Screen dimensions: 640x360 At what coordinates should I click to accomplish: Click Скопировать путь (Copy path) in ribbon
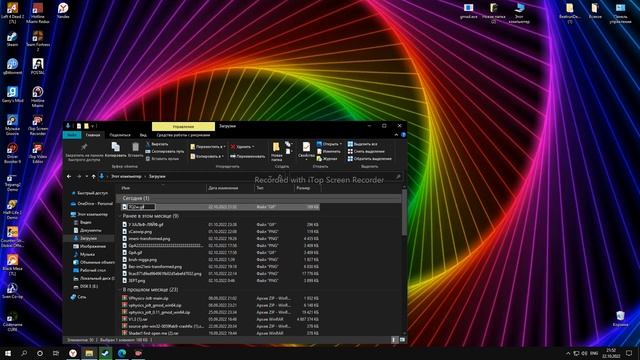(165, 151)
